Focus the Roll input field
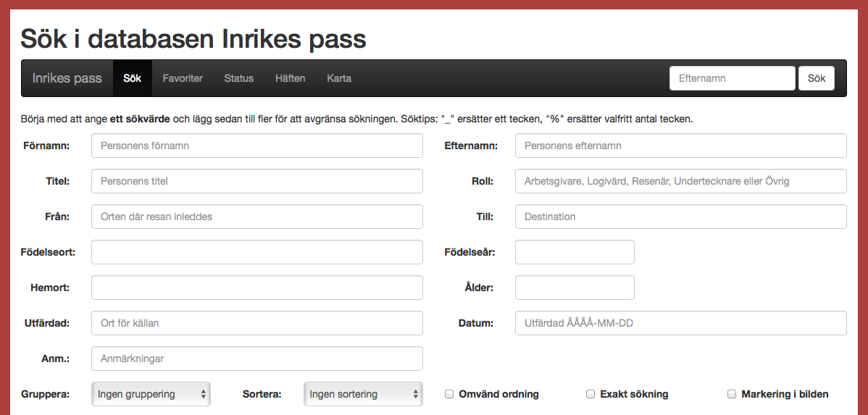This screenshot has width=868, height=415. coord(681,181)
